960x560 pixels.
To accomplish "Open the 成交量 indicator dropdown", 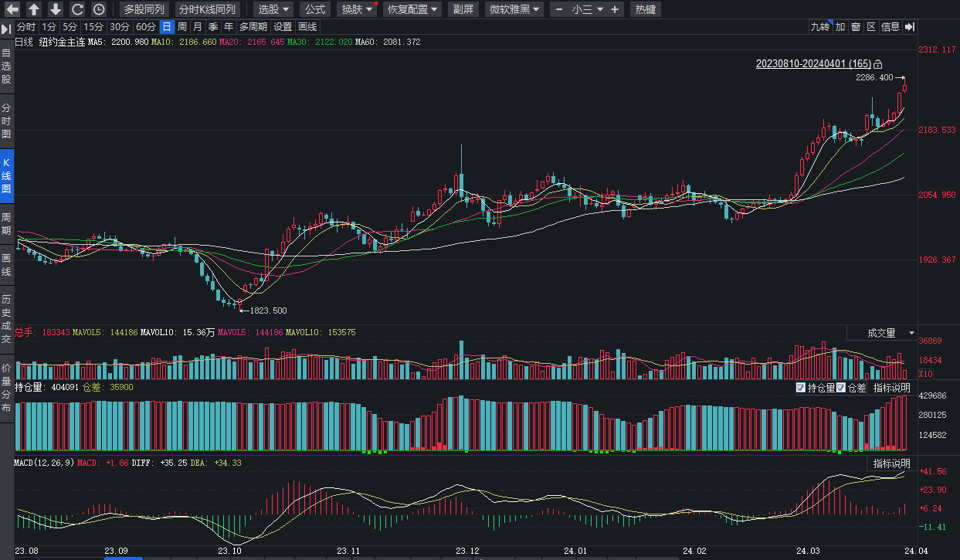I will (x=882, y=333).
